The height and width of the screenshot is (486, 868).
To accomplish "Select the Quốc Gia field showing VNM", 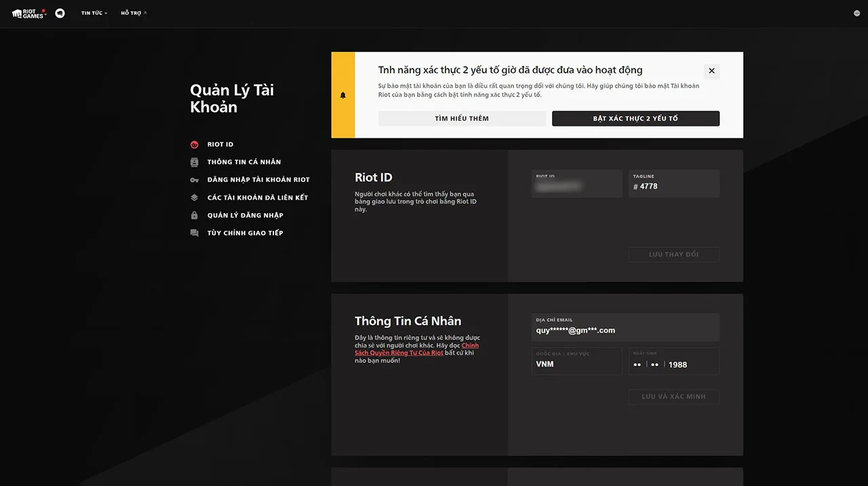I will (x=576, y=362).
